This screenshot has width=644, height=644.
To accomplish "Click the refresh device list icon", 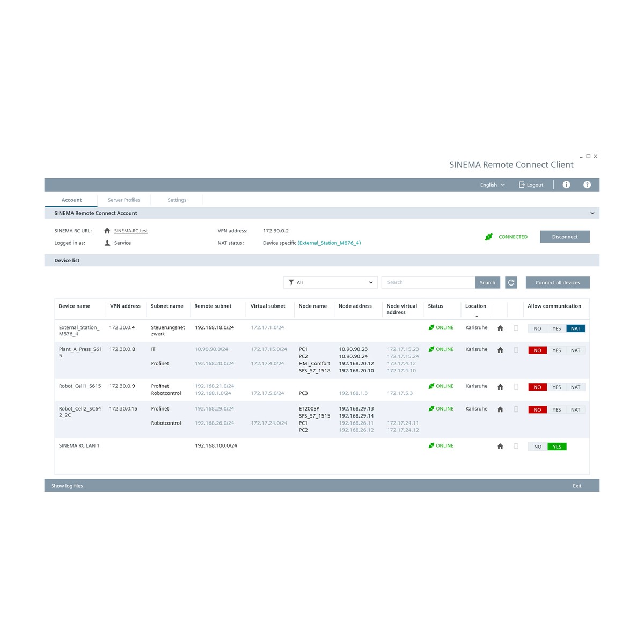I will click(x=511, y=282).
